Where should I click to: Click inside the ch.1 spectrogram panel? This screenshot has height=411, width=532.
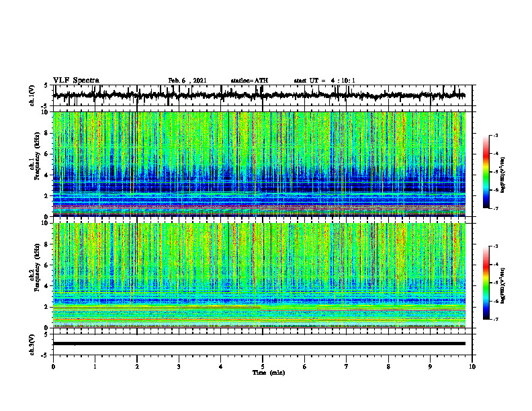[259, 164]
